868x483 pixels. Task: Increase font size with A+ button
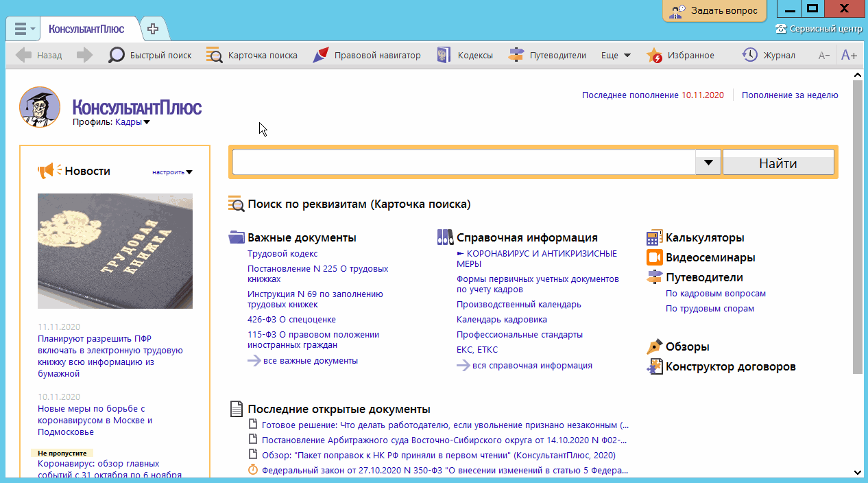849,56
